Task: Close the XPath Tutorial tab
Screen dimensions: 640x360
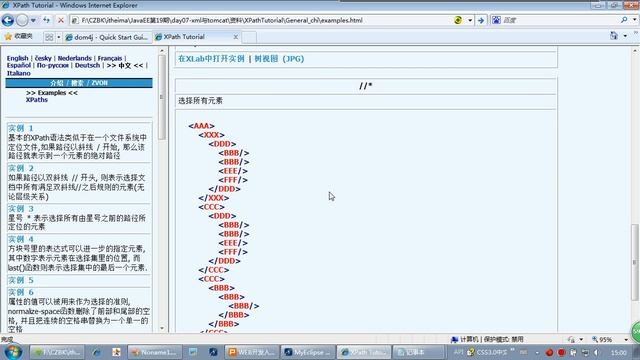Action: (236, 37)
